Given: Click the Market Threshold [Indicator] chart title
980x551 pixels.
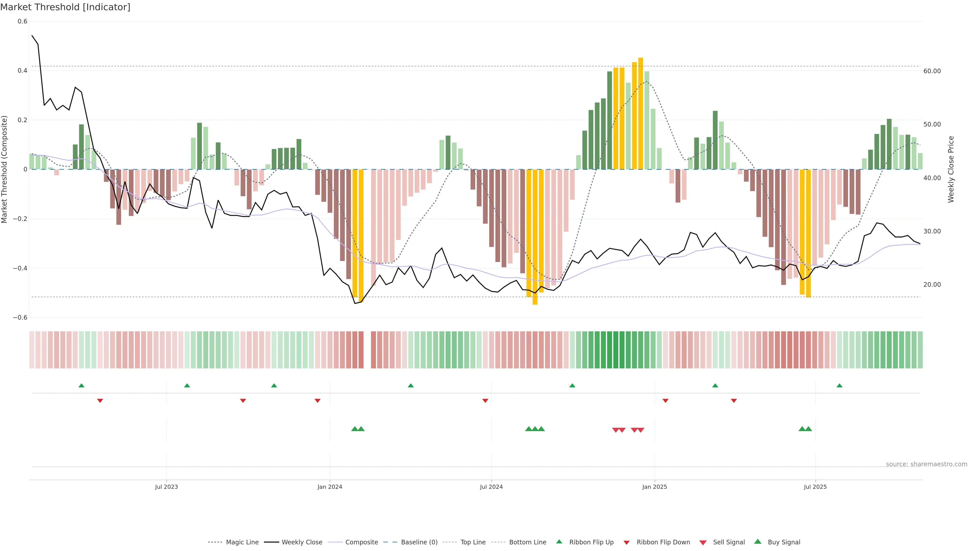Looking at the screenshot, I should pyautogui.click(x=65, y=7).
